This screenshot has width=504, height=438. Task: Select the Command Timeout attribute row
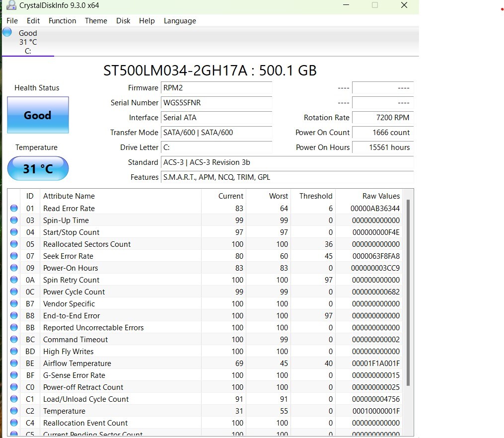click(x=75, y=340)
